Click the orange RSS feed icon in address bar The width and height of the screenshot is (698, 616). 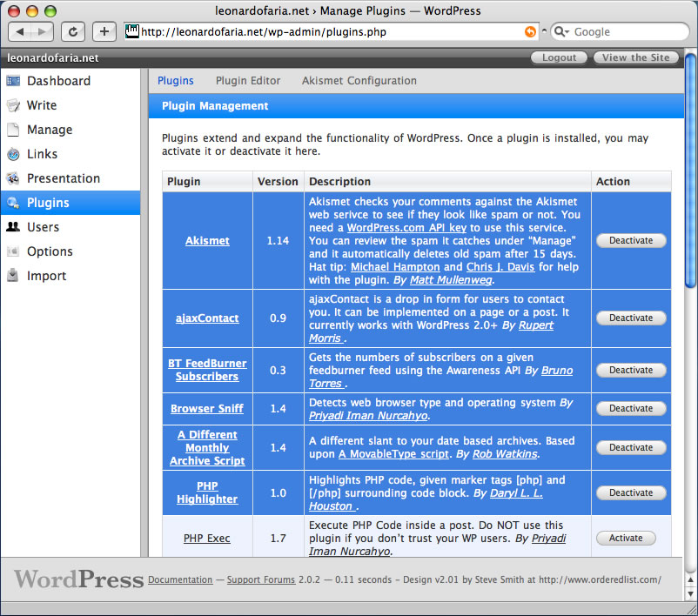[530, 31]
